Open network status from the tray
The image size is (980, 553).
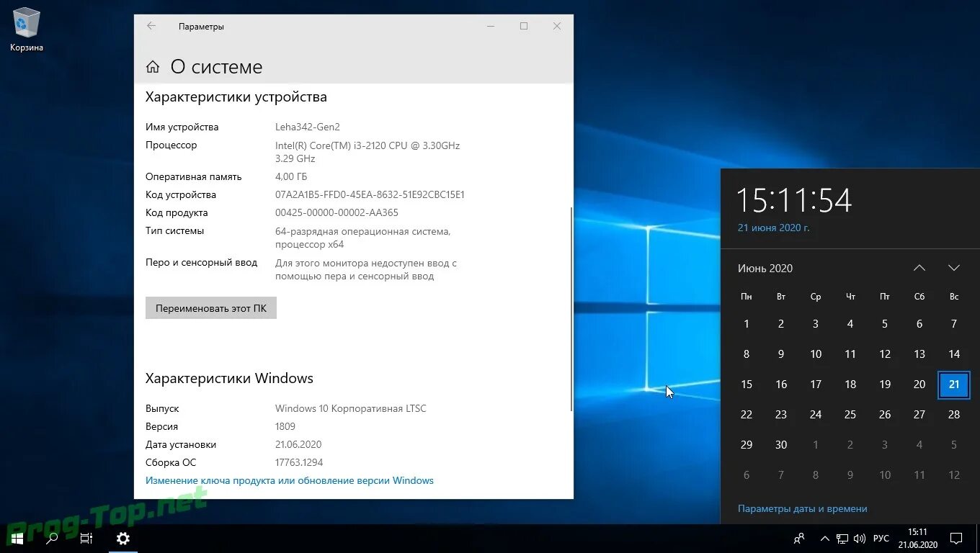(x=841, y=538)
